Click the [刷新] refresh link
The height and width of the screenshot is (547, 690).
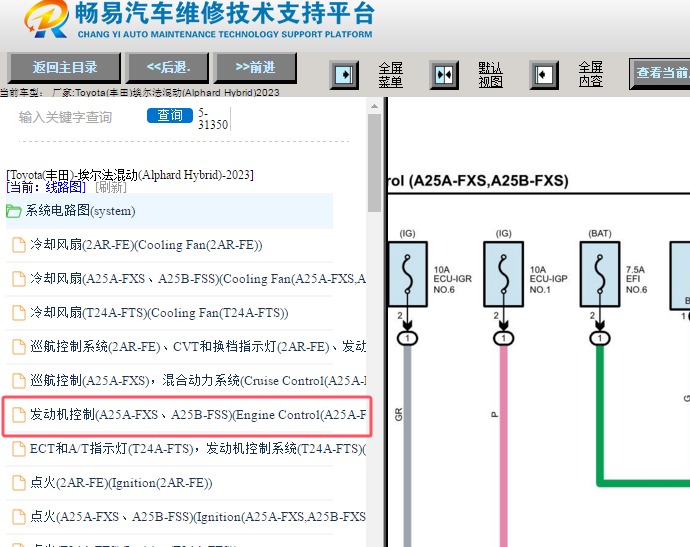[111, 187]
